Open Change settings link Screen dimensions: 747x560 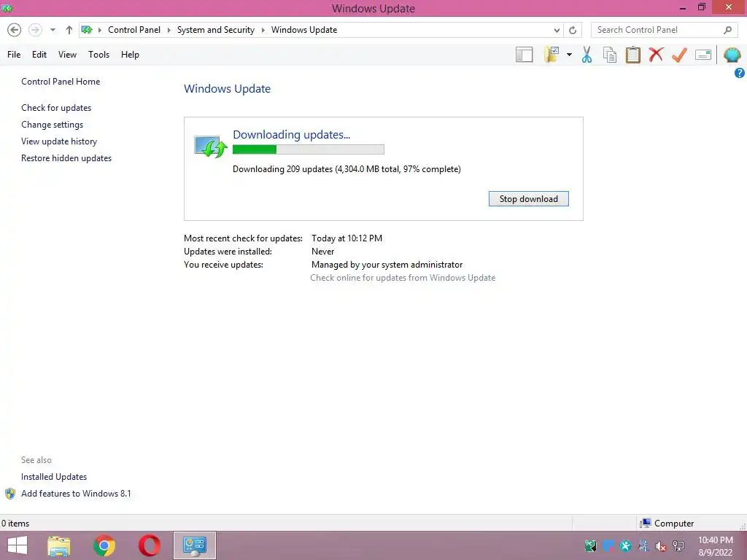point(52,125)
